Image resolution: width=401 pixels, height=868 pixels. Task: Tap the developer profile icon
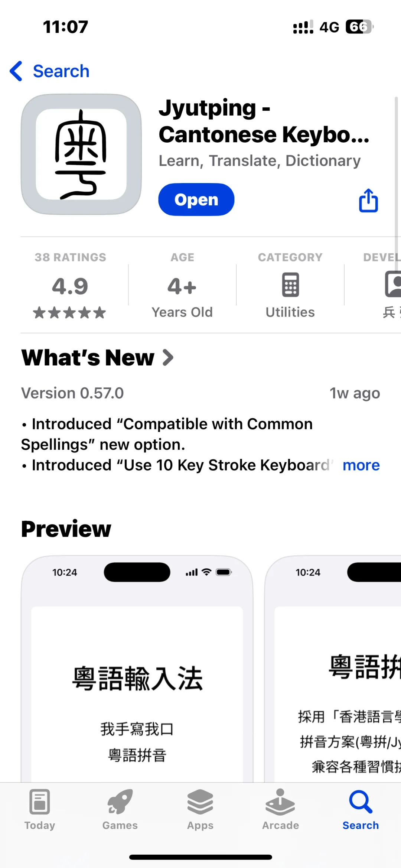coord(392,285)
